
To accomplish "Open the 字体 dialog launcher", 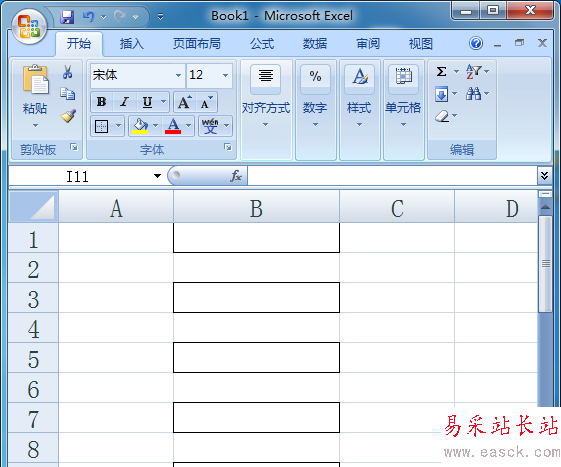I will [228, 147].
